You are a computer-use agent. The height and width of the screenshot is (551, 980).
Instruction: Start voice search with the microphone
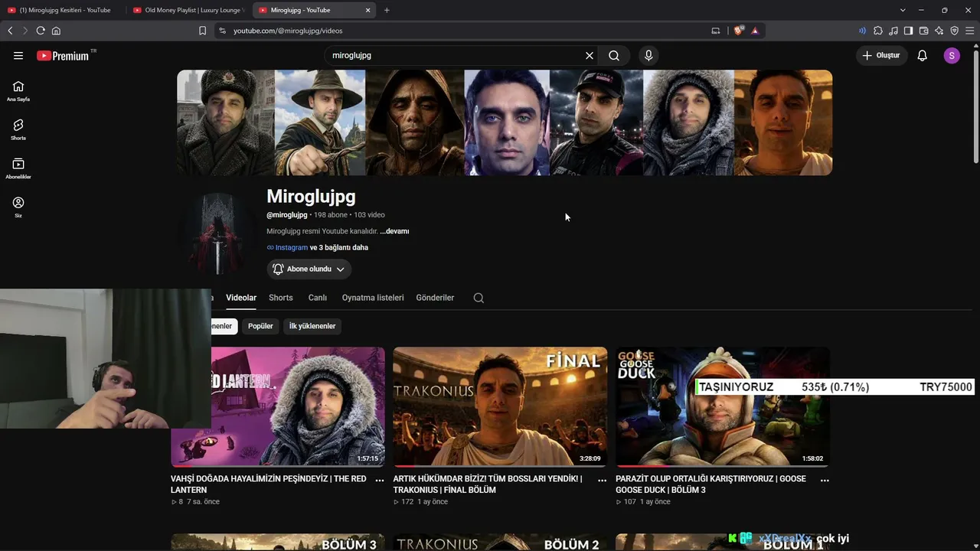click(648, 56)
